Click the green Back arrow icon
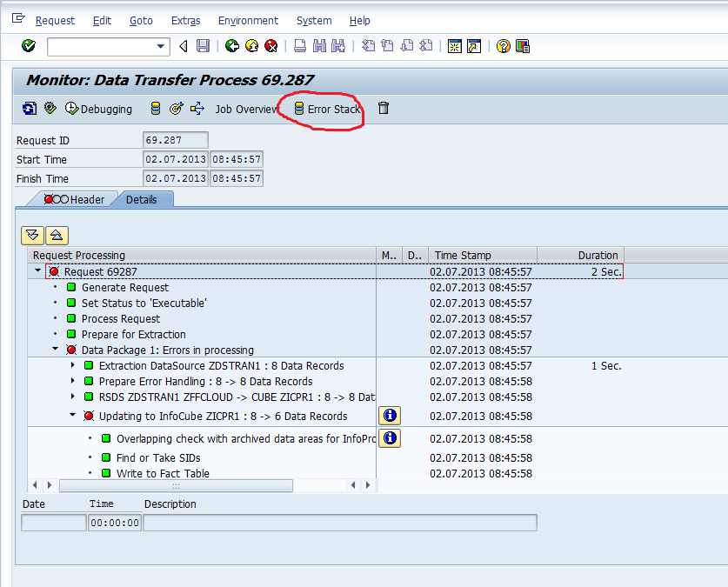The width and height of the screenshot is (728, 587). click(x=232, y=46)
